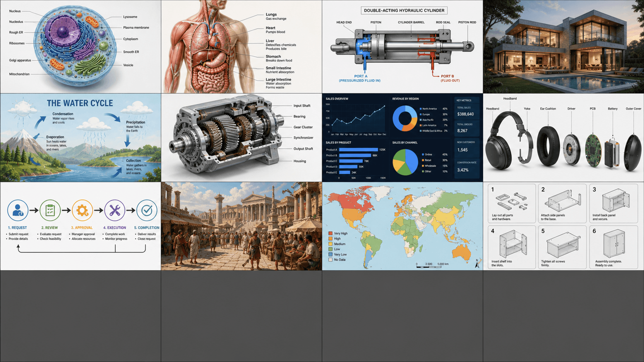Click the Completion checkmark circle icon

(x=147, y=210)
